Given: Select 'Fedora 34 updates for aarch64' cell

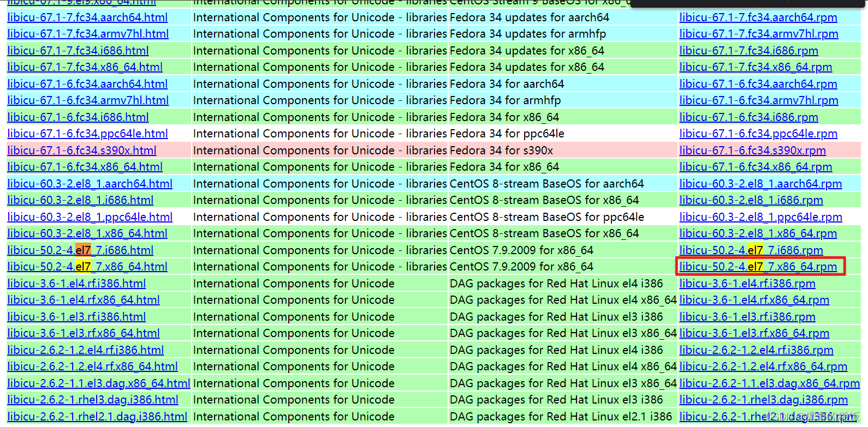Looking at the screenshot, I should tap(530, 17).
